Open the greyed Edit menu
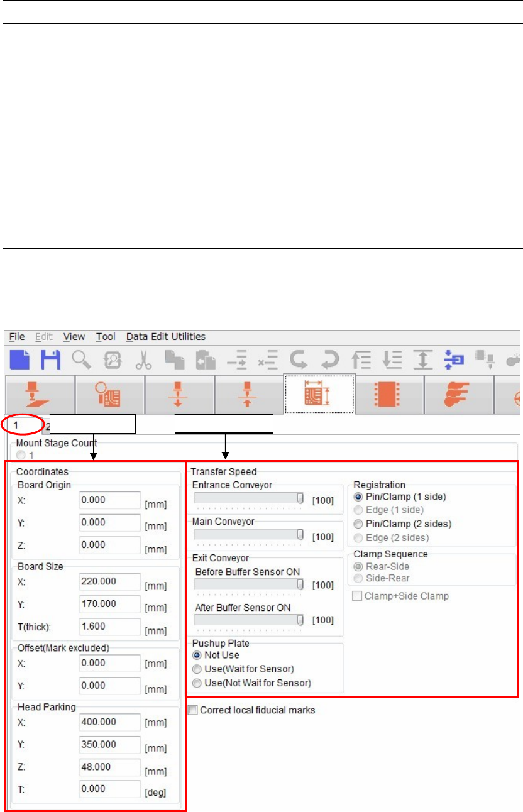The image size is (523, 812). (x=44, y=337)
